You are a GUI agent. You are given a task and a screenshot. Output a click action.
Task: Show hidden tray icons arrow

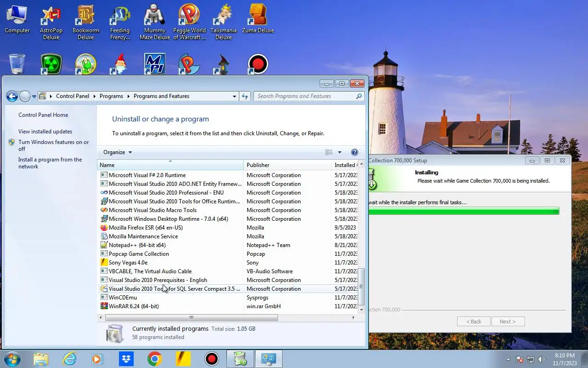point(508,359)
